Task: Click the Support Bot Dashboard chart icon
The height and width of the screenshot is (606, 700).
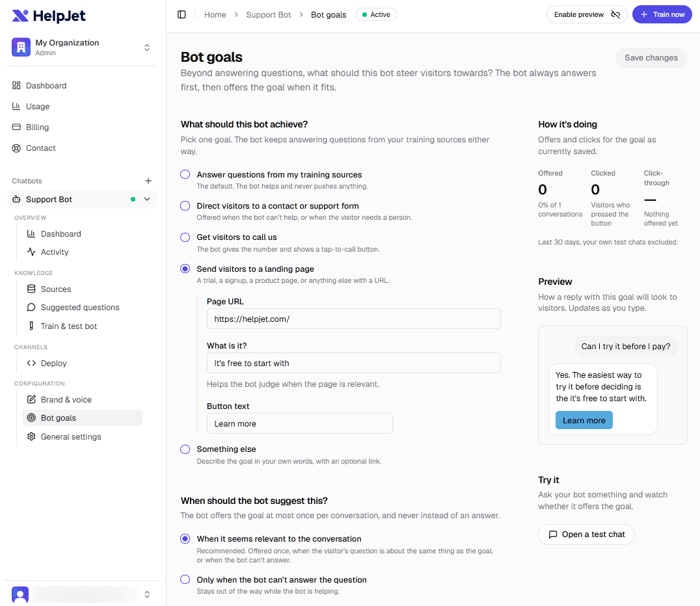Action: tap(31, 234)
